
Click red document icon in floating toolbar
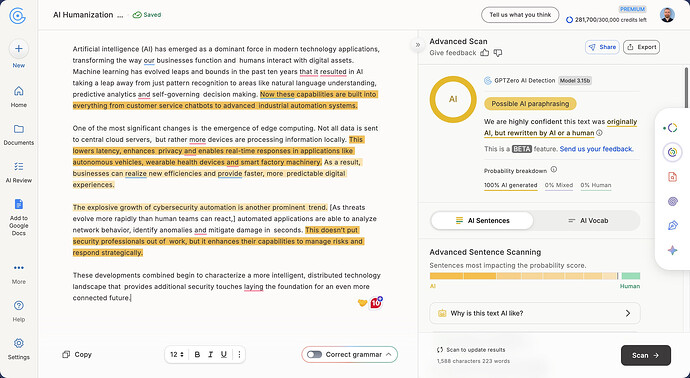coord(672,177)
